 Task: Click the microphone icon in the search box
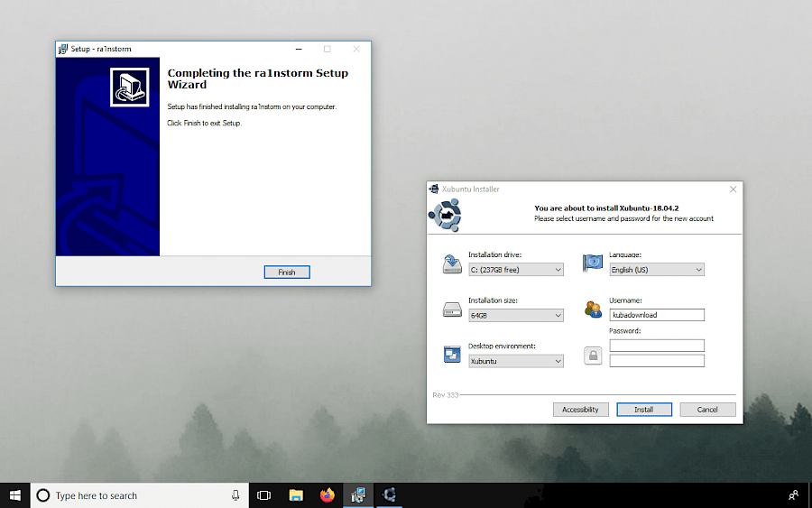pyautogui.click(x=235, y=495)
